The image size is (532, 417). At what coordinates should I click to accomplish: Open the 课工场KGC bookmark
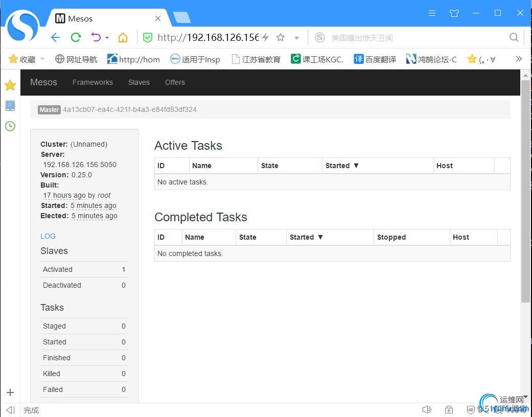pos(317,59)
